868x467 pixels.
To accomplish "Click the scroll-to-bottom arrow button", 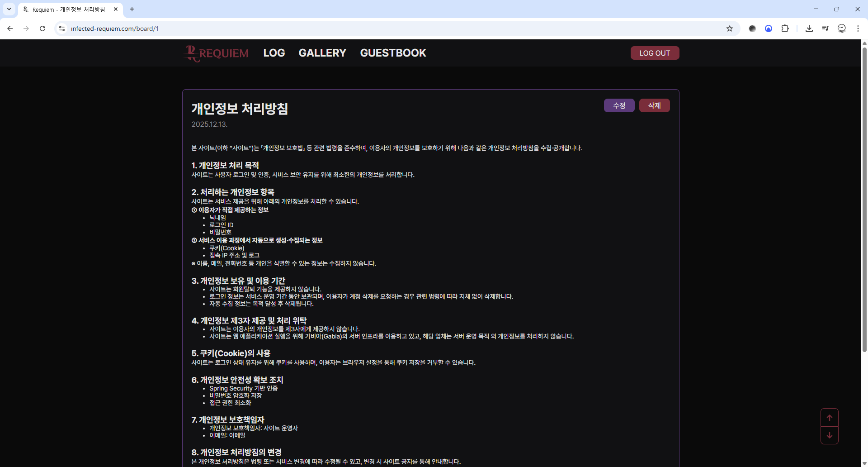I will point(829,435).
